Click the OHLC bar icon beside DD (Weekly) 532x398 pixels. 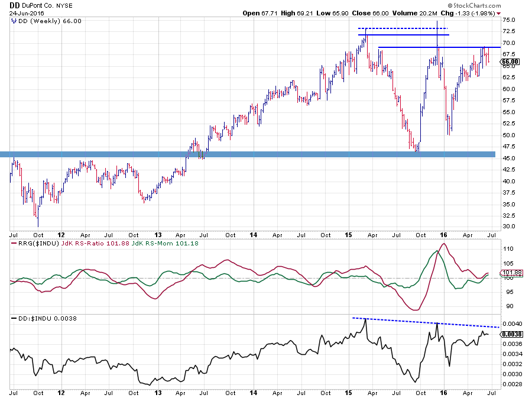[14, 21]
